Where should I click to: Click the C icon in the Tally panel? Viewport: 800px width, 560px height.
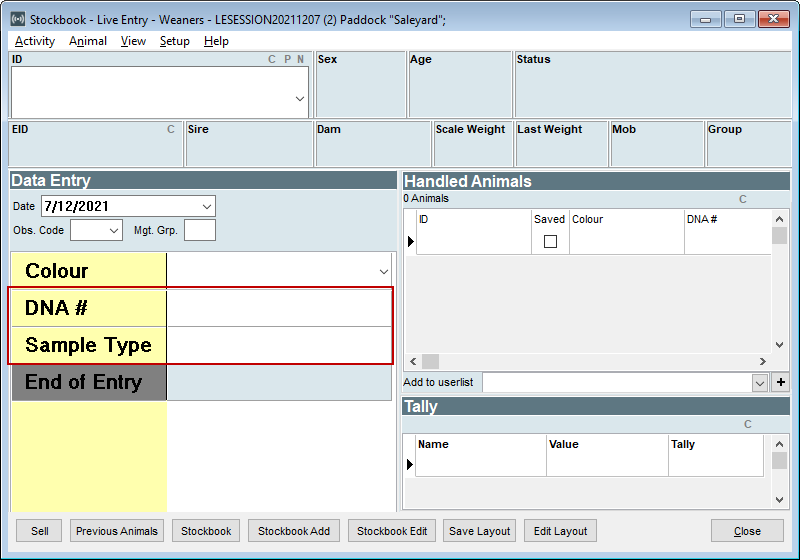[747, 424]
